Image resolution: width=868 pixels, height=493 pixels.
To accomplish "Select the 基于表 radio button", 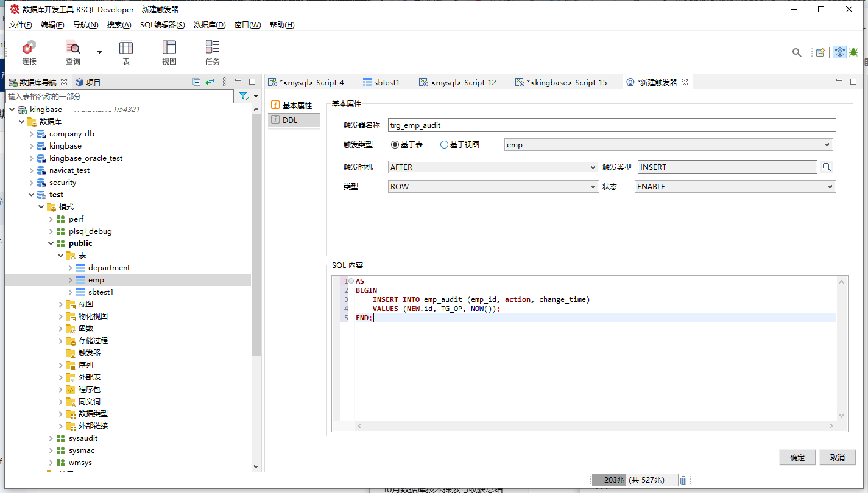I will pyautogui.click(x=395, y=145).
